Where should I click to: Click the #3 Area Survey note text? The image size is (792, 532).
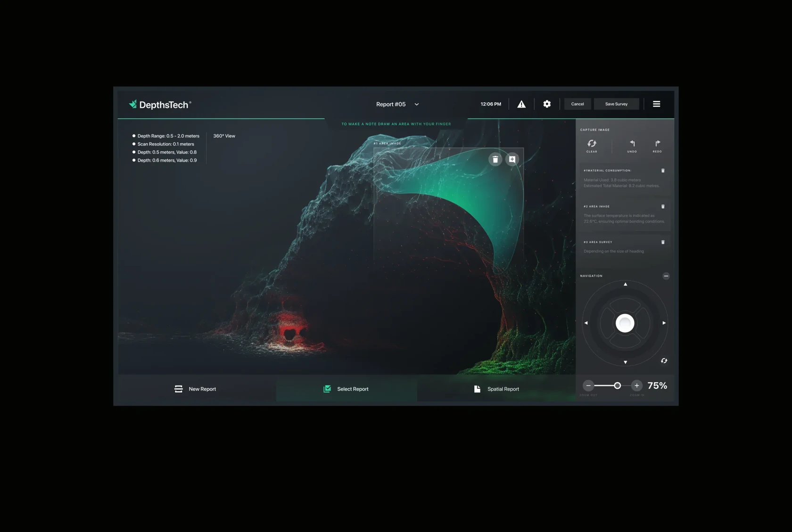(614, 251)
